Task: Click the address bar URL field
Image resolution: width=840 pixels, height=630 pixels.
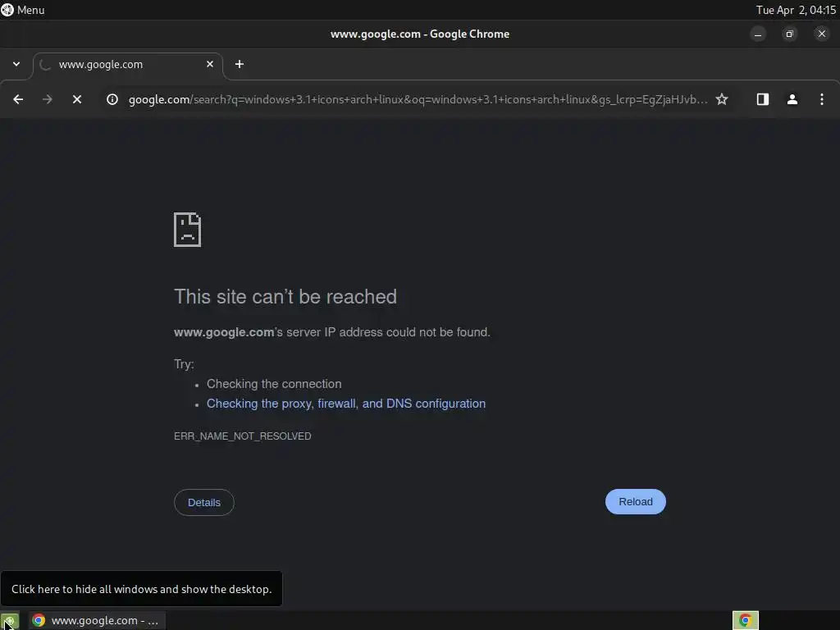Action: coord(418,99)
